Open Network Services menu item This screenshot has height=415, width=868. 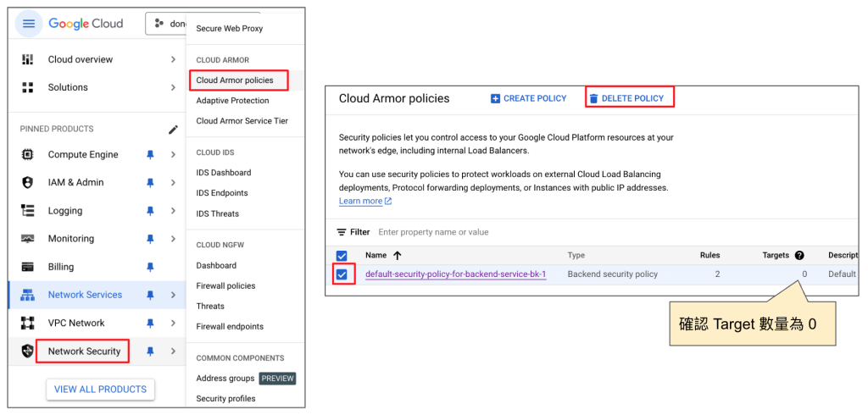coord(86,295)
